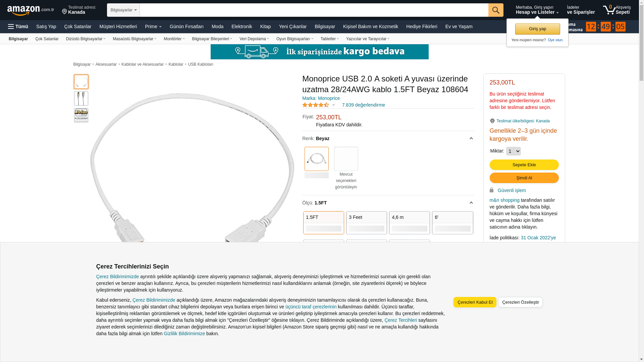
Task: Click the star rating icons
Action: click(316, 105)
